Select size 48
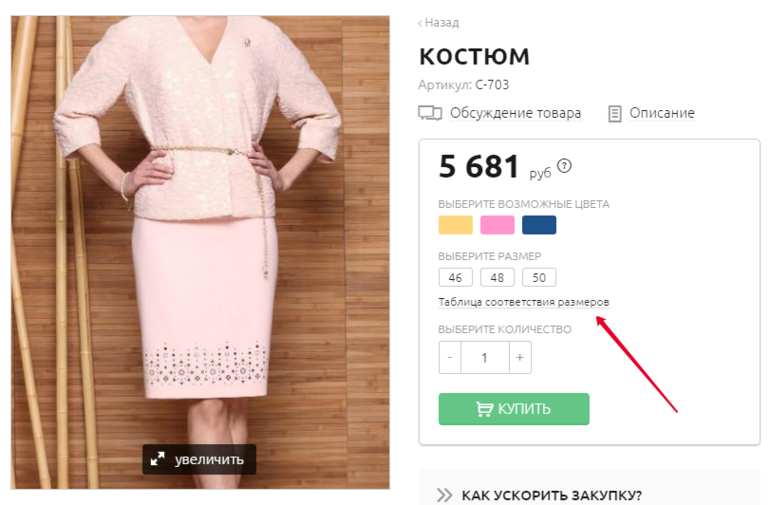 [x=497, y=277]
